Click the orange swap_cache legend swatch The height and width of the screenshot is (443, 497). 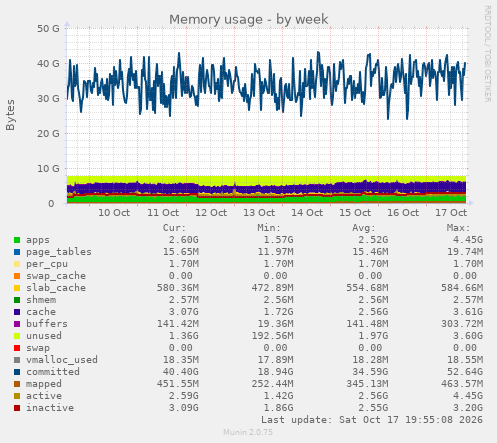point(17,276)
